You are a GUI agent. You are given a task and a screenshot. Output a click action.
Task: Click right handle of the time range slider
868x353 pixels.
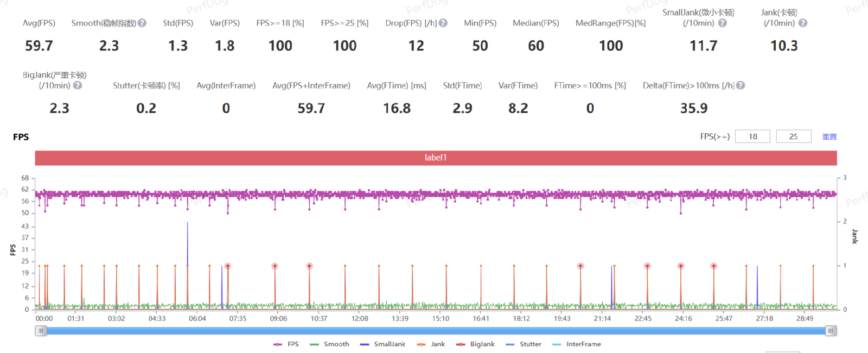point(831,331)
